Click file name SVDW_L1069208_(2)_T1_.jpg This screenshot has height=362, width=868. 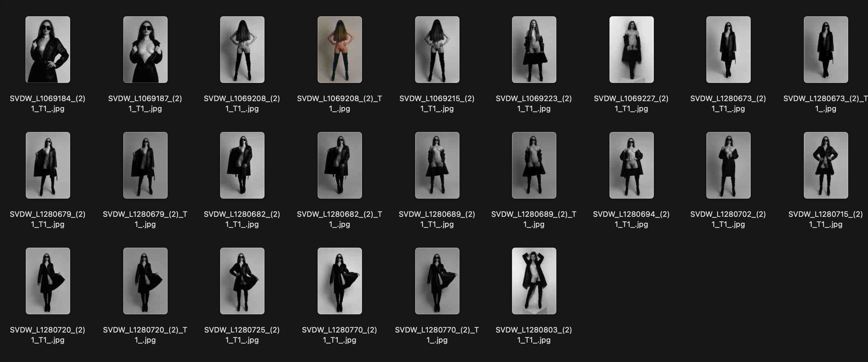click(340, 103)
